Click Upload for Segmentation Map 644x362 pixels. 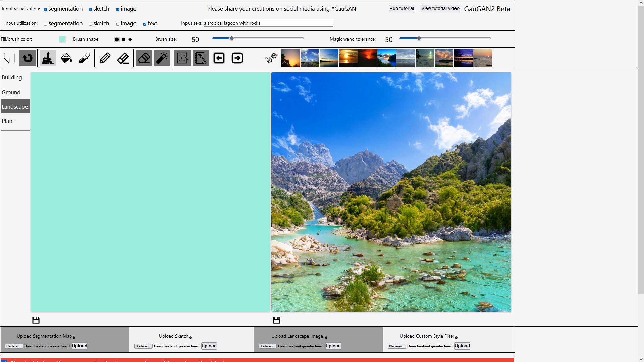point(79,346)
